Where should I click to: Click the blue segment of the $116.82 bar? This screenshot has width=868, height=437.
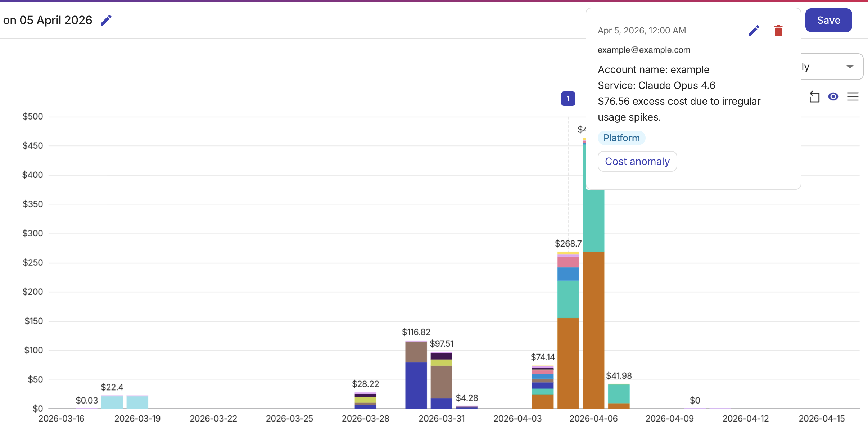click(416, 385)
